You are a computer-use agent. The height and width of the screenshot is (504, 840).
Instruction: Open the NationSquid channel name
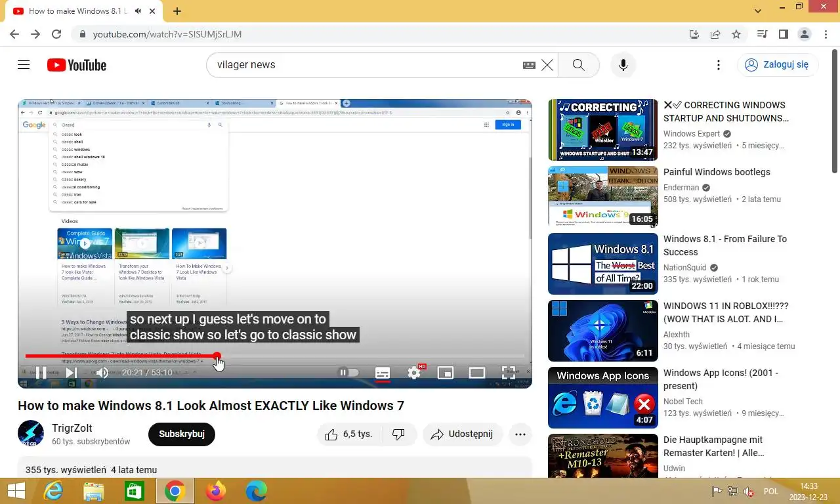click(x=685, y=268)
